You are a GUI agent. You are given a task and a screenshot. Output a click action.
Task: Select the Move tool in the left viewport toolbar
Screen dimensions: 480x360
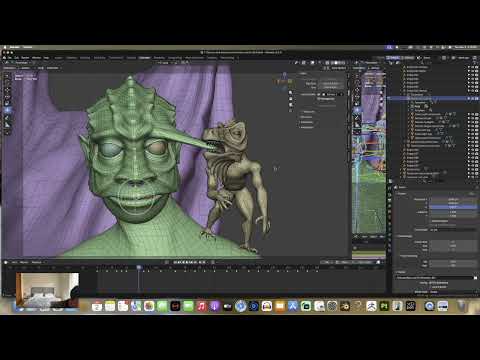7,91
